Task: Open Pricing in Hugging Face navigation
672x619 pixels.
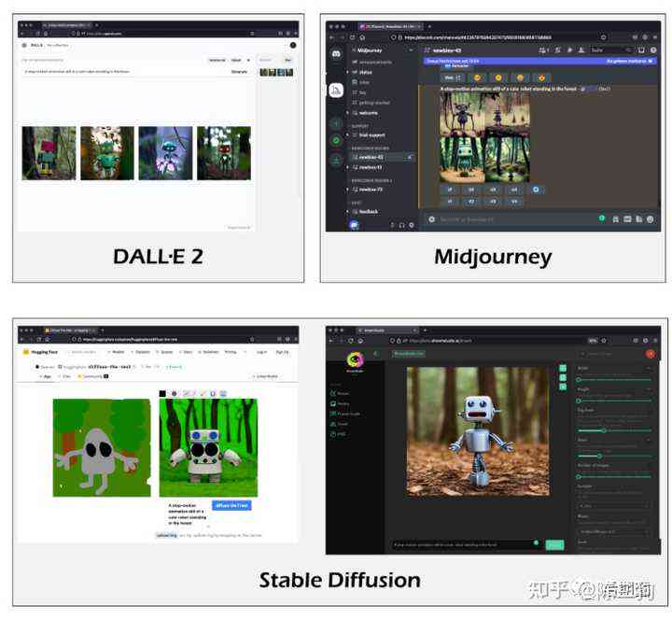Action: click(x=231, y=352)
